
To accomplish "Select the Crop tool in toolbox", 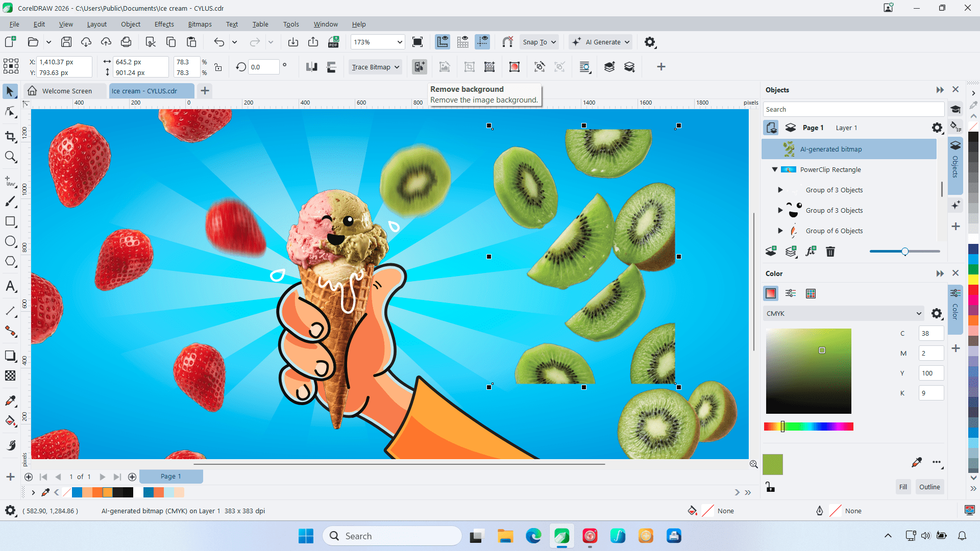I will coord(11,137).
